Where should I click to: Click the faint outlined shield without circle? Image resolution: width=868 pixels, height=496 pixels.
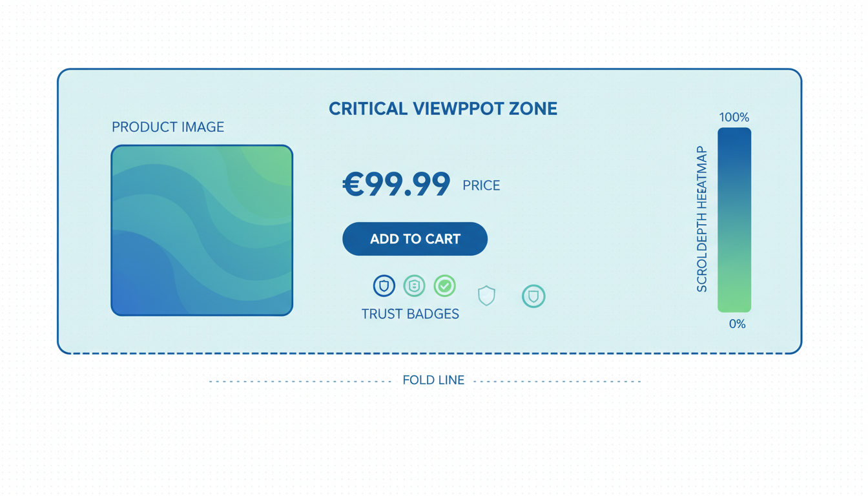pyautogui.click(x=486, y=296)
